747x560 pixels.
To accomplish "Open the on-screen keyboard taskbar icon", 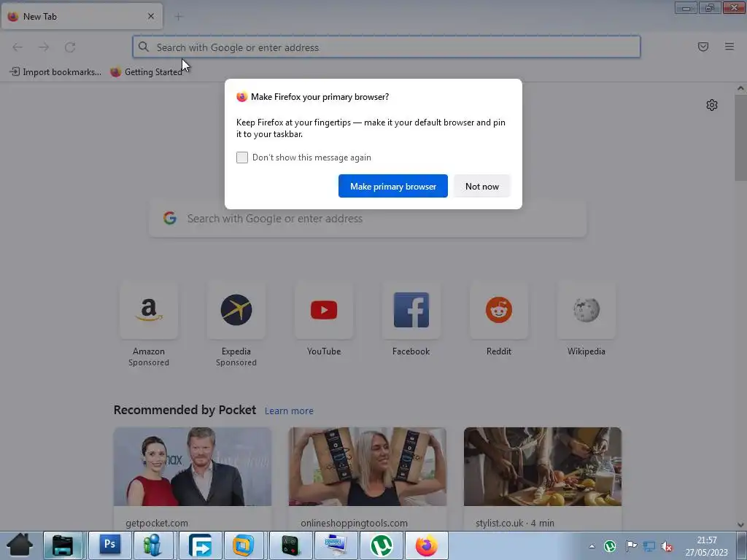I will [x=336, y=545].
